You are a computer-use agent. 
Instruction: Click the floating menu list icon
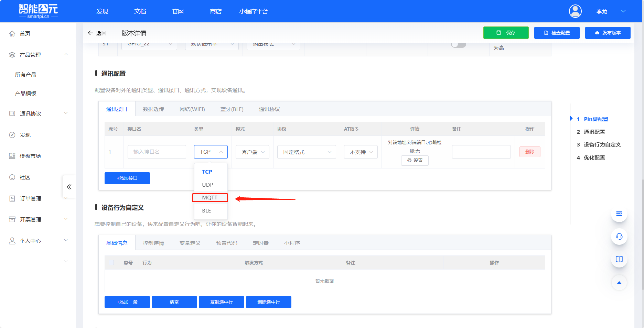619,214
